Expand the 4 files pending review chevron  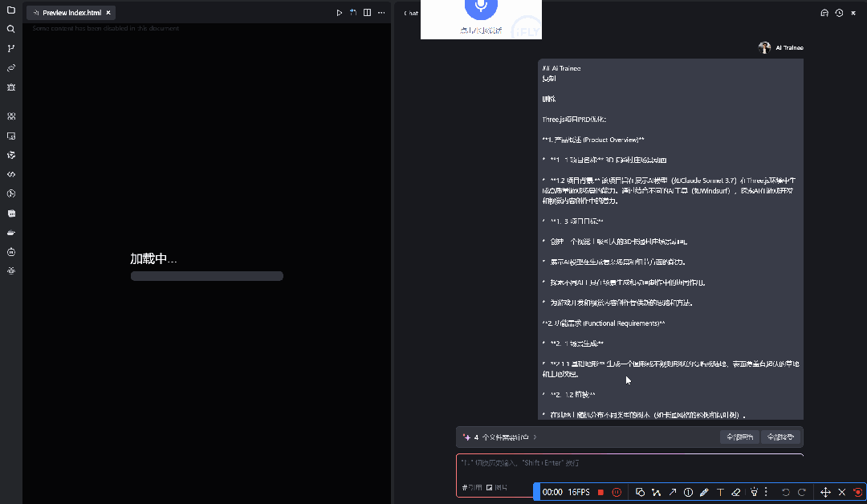click(535, 437)
